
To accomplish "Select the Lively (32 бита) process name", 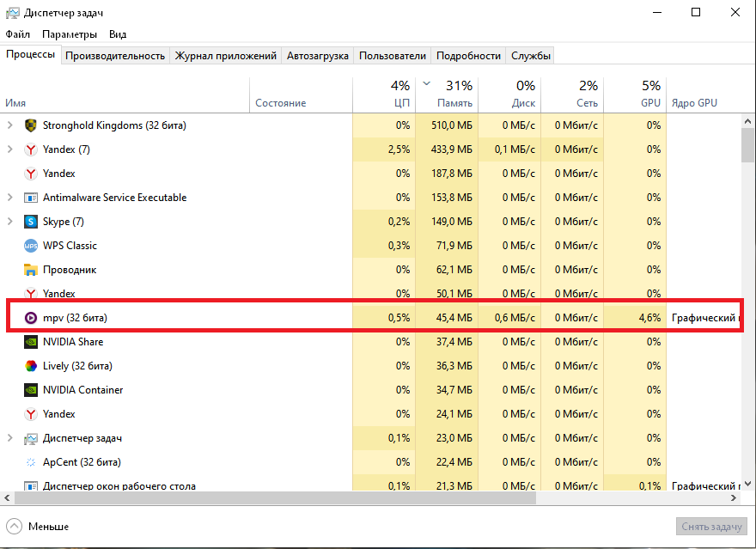I will click(77, 366).
